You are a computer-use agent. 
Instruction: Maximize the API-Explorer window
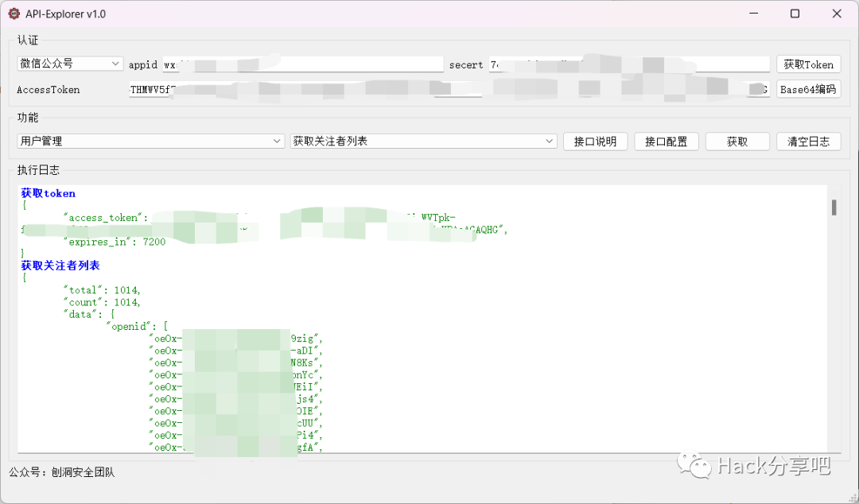point(795,14)
